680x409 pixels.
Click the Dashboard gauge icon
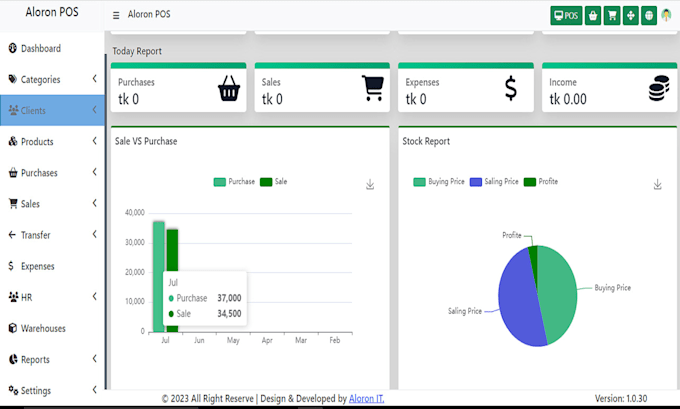point(13,48)
